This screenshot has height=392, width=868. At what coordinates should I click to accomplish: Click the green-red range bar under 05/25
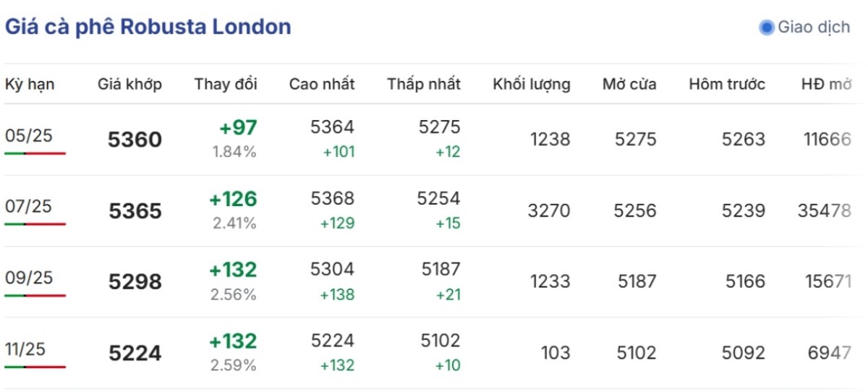pos(35,153)
